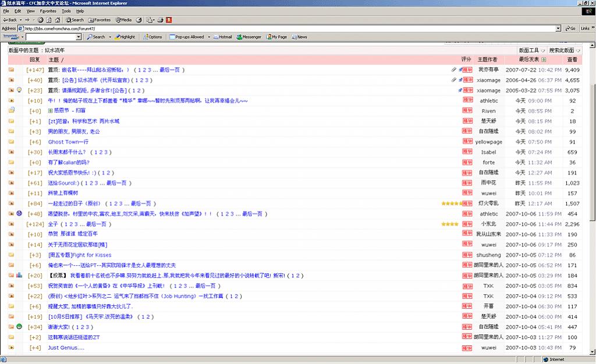The image size is (596, 364).
Task: Click the page scrollbar down arrow
Action: tap(593, 351)
